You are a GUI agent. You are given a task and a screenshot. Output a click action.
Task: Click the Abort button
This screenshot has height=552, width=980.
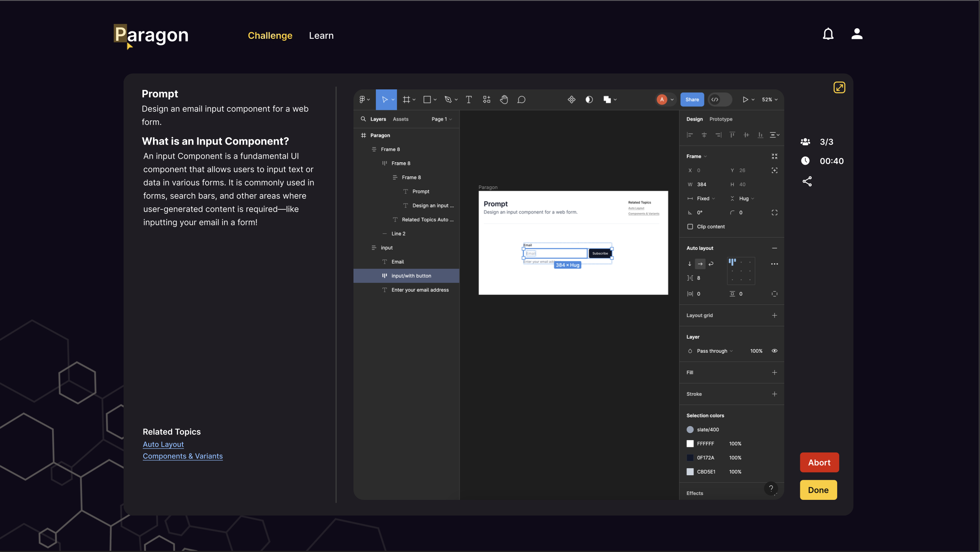(819, 463)
